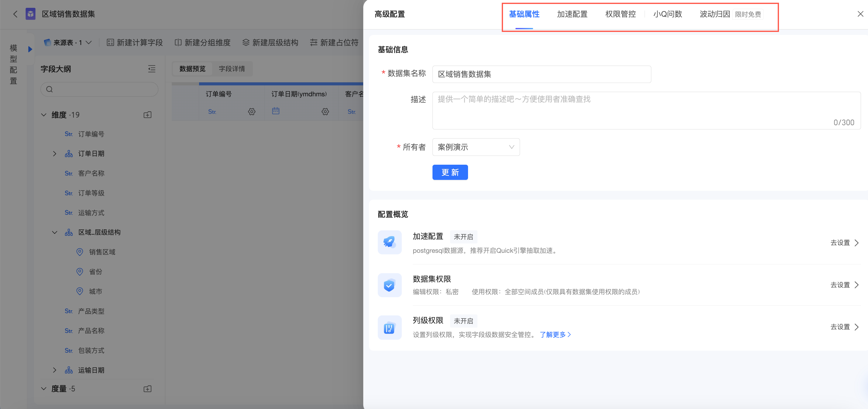
Task: Expand the 订单日期 hierarchy node
Action: [55, 154]
